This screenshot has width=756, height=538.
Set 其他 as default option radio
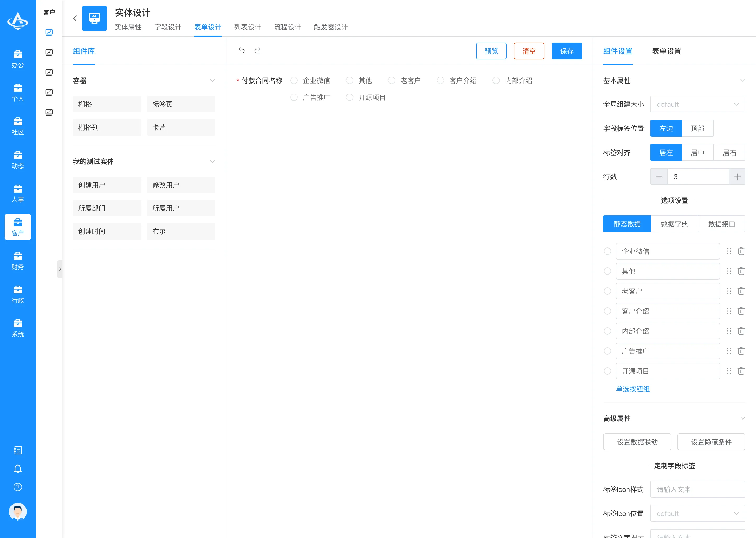point(607,271)
